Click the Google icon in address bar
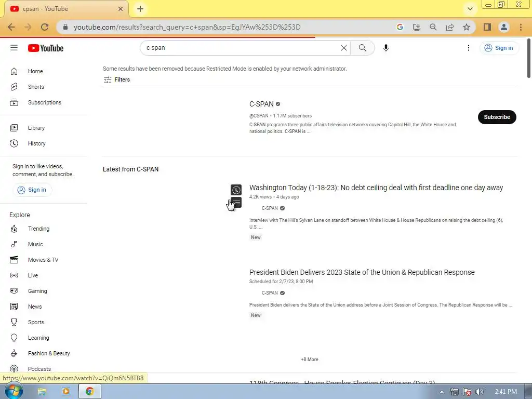 (400, 27)
